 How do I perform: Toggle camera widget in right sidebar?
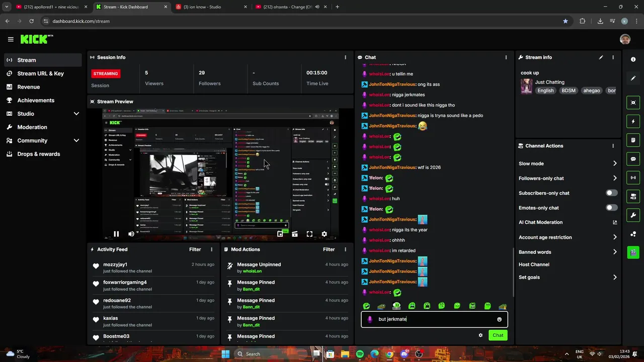pos(633,196)
